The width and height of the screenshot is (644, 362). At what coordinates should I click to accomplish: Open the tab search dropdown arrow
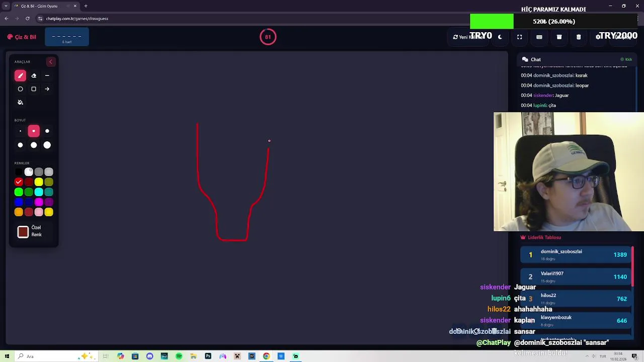[6, 6]
